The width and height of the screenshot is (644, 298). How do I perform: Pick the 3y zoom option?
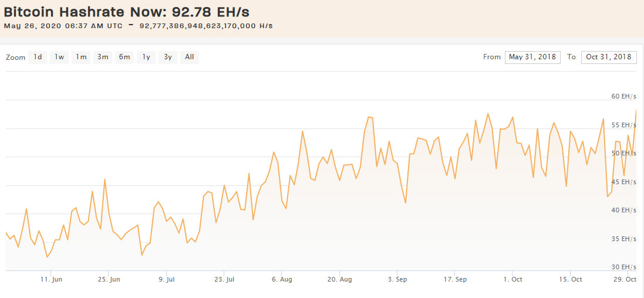[x=168, y=57]
